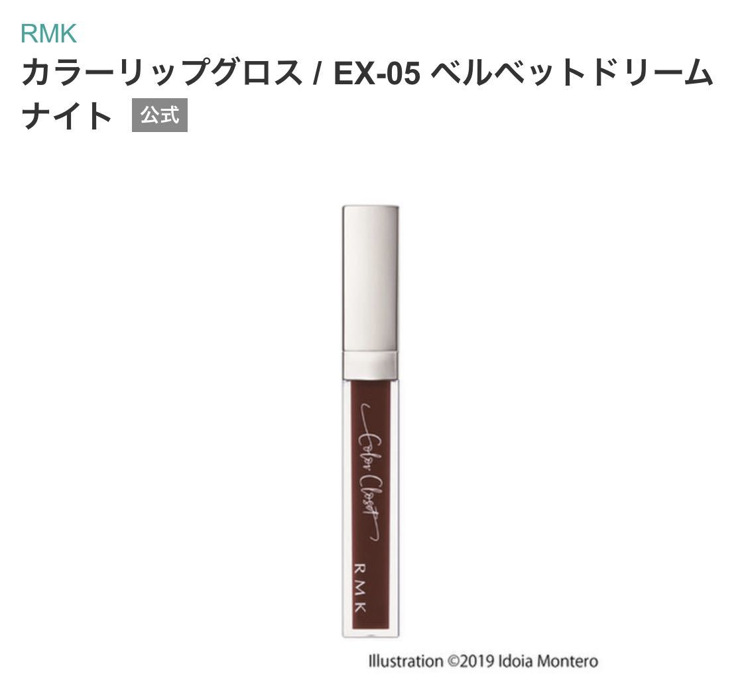The width and height of the screenshot is (746, 700).
Task: Click the ナイト title text on second line
Action: coord(66,115)
